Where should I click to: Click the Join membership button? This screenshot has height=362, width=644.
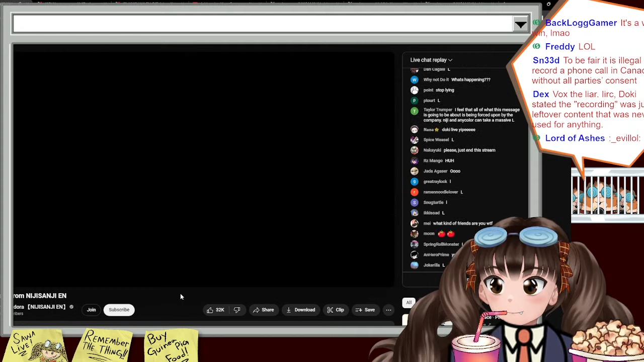pos(91,310)
